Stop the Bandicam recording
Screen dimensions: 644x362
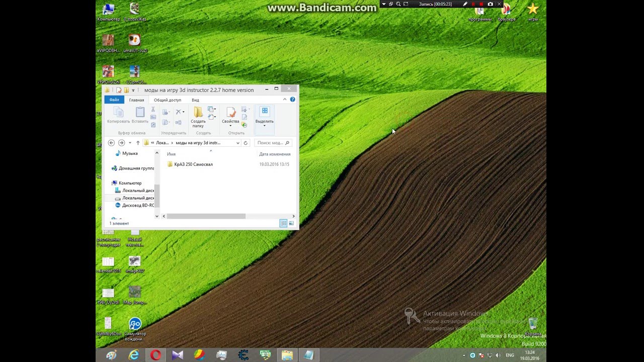coord(481,4)
